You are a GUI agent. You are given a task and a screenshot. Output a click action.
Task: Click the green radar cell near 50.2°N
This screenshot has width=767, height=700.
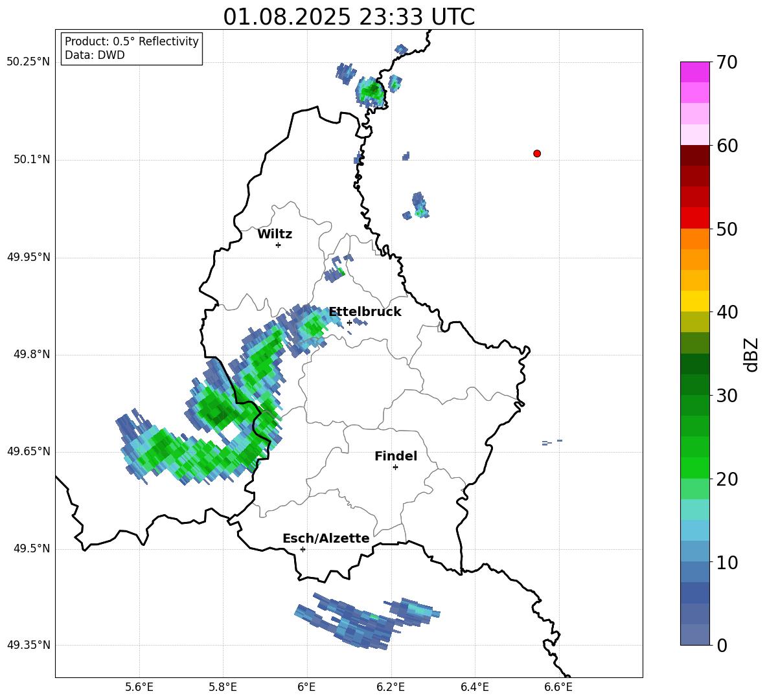tap(371, 91)
